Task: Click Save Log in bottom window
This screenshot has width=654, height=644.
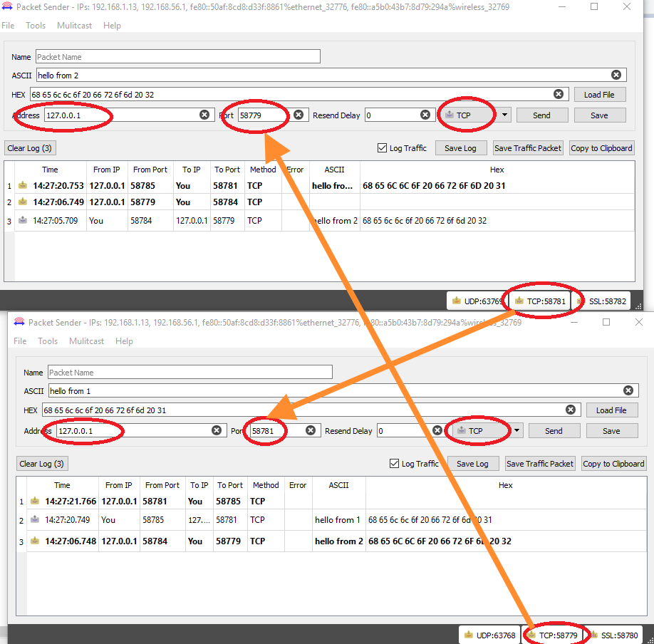Action: 472,464
